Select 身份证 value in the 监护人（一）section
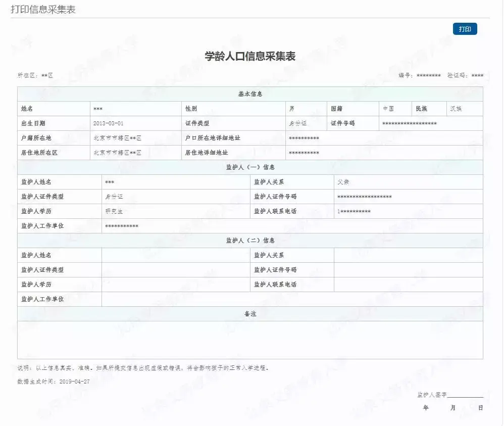 pos(114,197)
